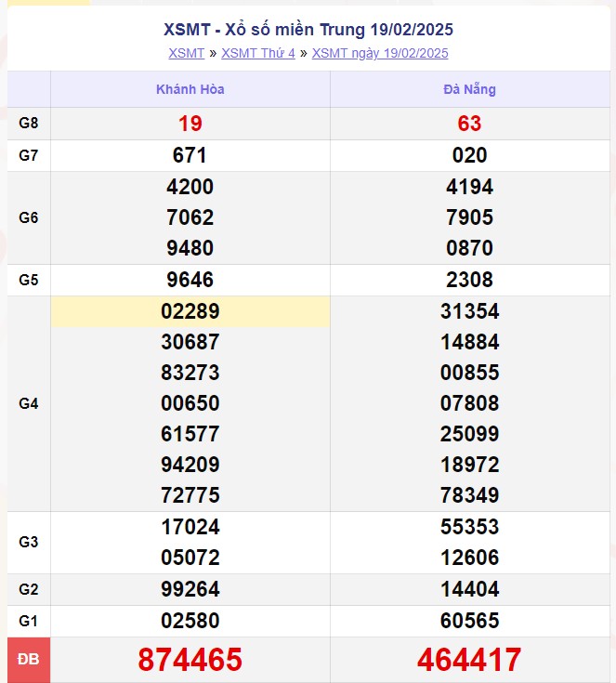Image resolution: width=616 pixels, height=683 pixels.
Task: Click G1 number 60565
Action: 469,621
